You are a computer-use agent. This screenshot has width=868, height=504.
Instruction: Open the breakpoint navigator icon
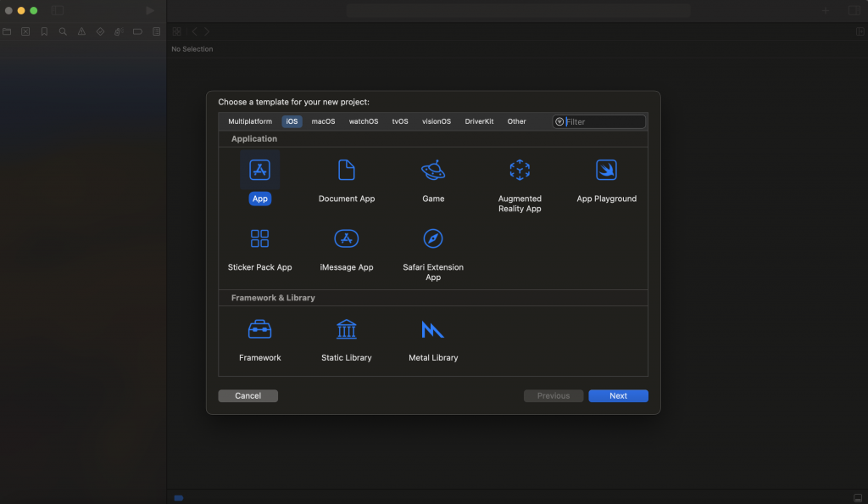[137, 31]
